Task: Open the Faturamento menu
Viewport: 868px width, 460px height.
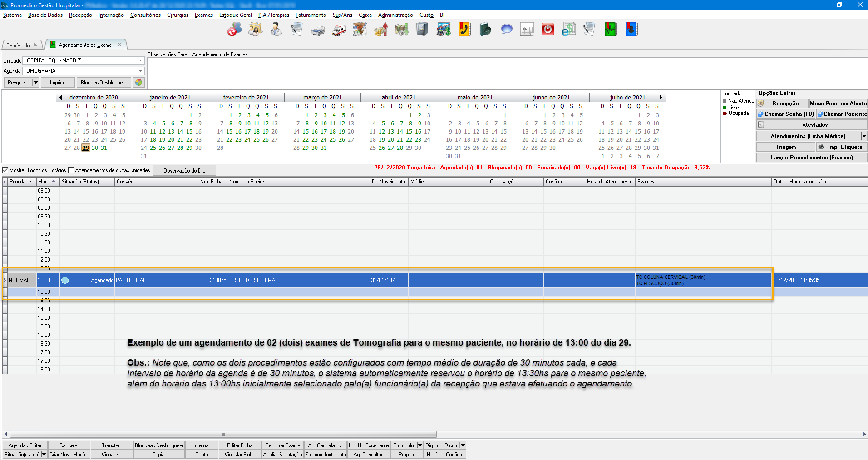Action: tap(311, 15)
